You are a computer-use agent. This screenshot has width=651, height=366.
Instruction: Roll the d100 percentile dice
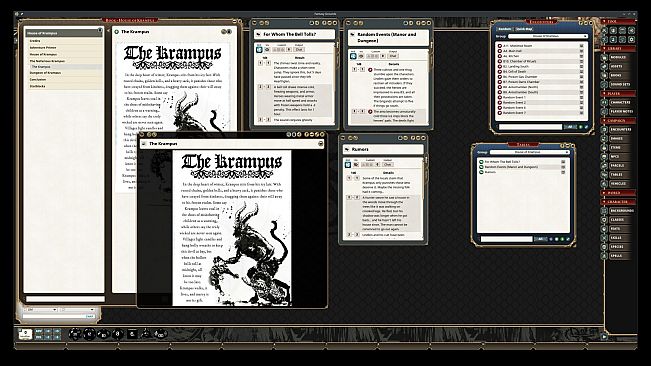tap(161, 334)
